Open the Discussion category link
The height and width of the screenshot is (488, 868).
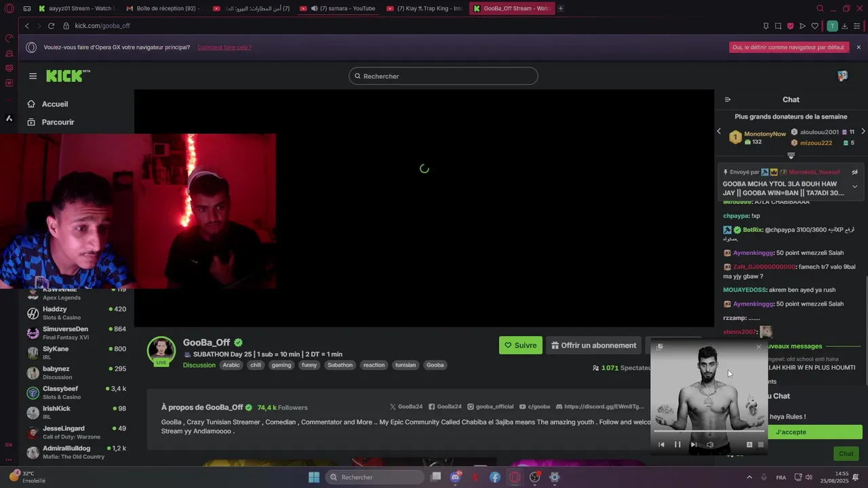199,365
